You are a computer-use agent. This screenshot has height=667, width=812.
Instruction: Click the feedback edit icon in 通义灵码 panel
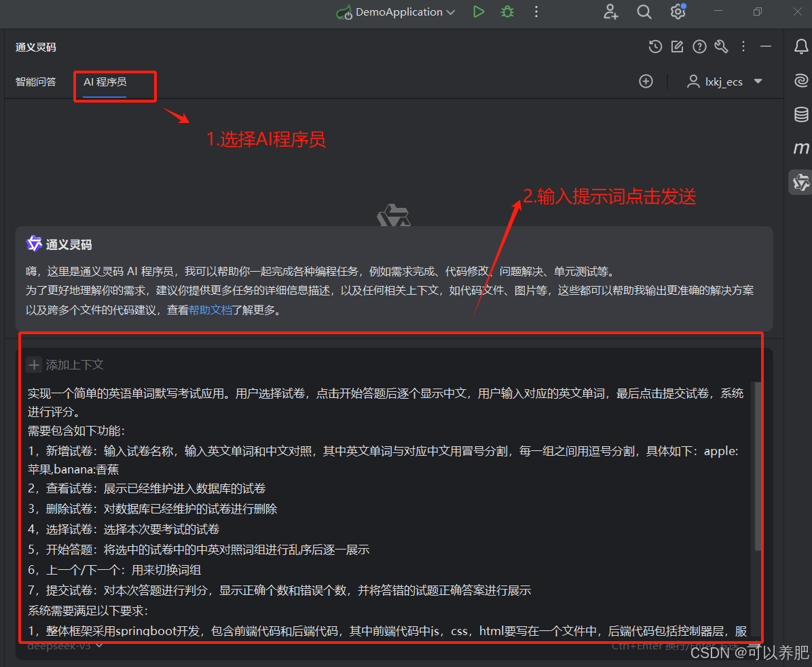[x=678, y=47]
